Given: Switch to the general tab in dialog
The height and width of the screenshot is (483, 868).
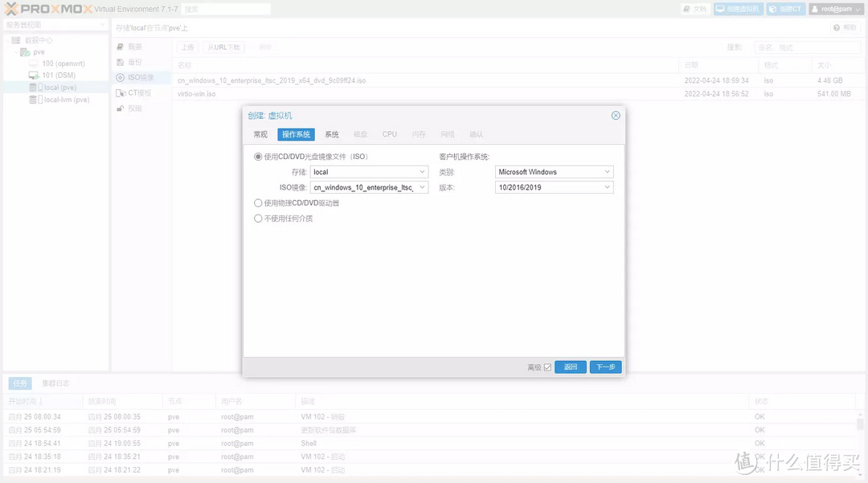Looking at the screenshot, I should [x=260, y=134].
